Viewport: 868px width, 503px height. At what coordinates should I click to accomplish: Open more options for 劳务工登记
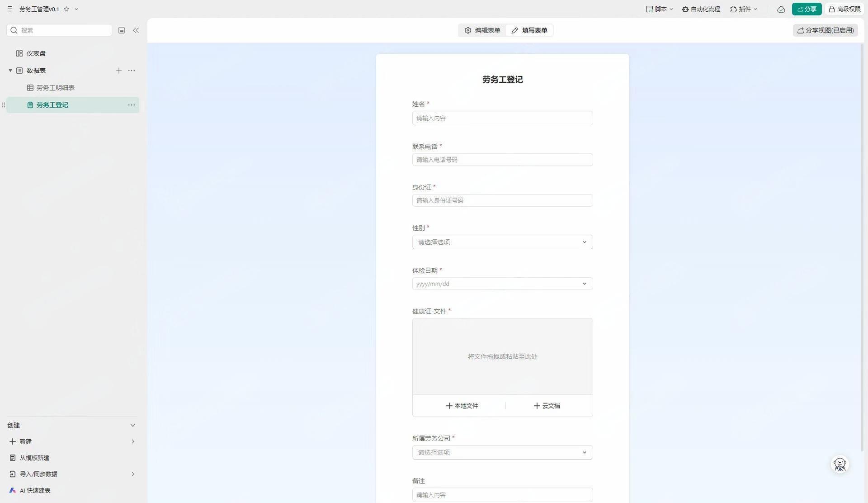[132, 105]
